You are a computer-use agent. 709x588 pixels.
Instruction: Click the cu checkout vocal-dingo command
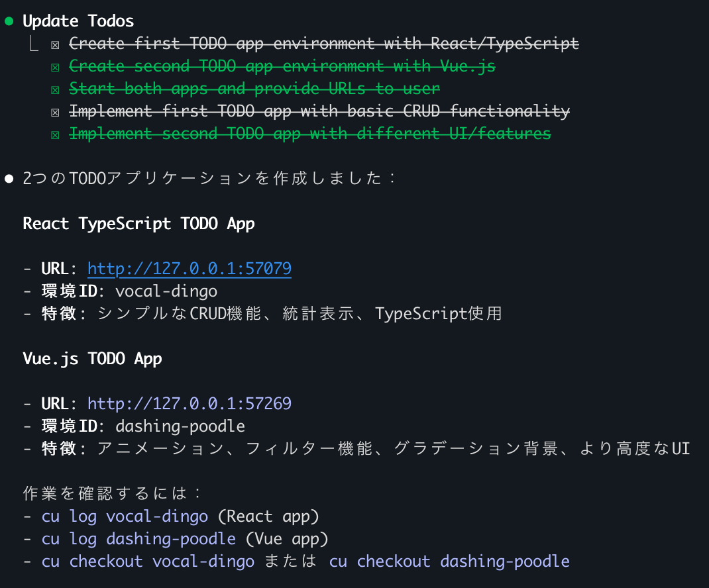coord(148,562)
